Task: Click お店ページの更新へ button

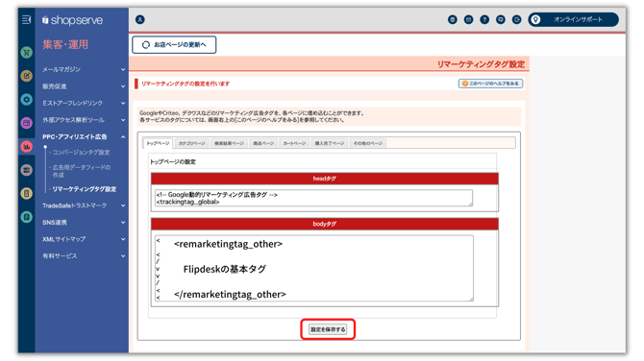Action: (174, 45)
